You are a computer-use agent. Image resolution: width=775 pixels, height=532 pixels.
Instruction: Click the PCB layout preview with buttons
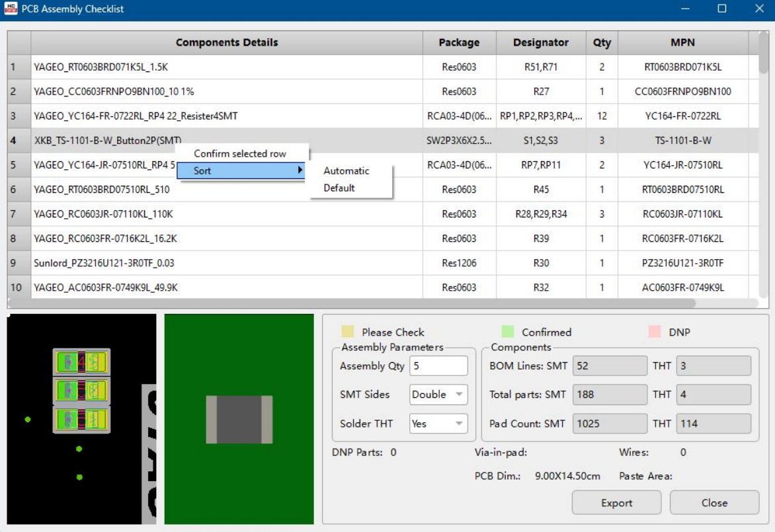pos(81,419)
